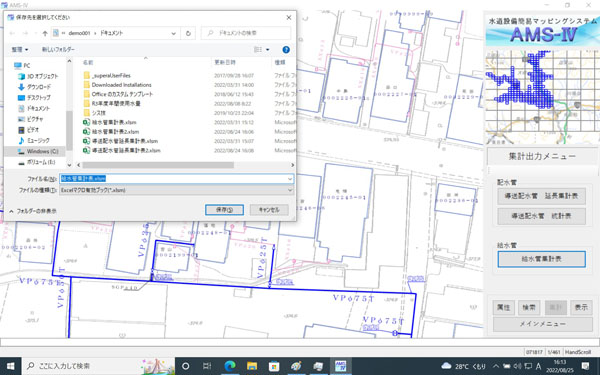Viewport: 600px width, 375px height.
Task: Open the Microsoft Store taskbar icon
Action: click(274, 366)
